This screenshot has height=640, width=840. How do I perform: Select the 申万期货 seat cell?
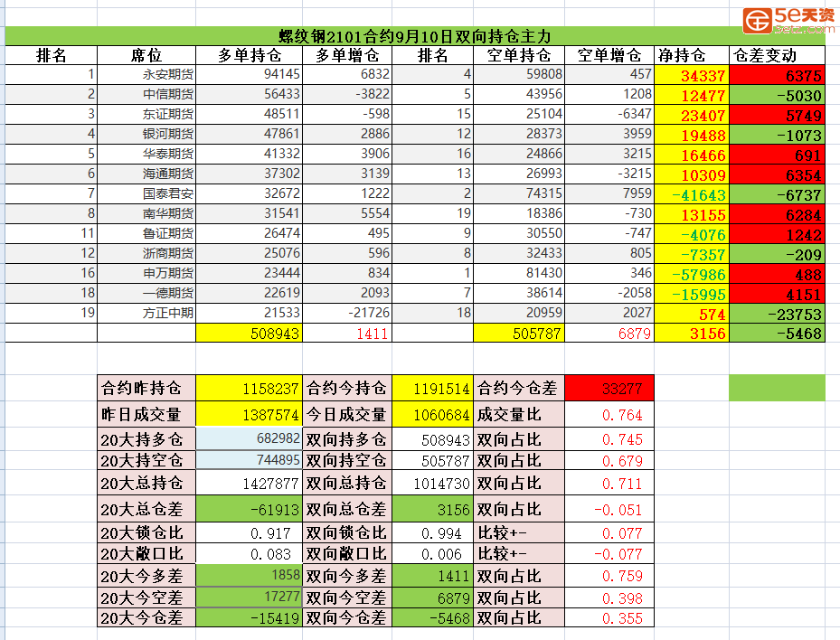coord(146,273)
